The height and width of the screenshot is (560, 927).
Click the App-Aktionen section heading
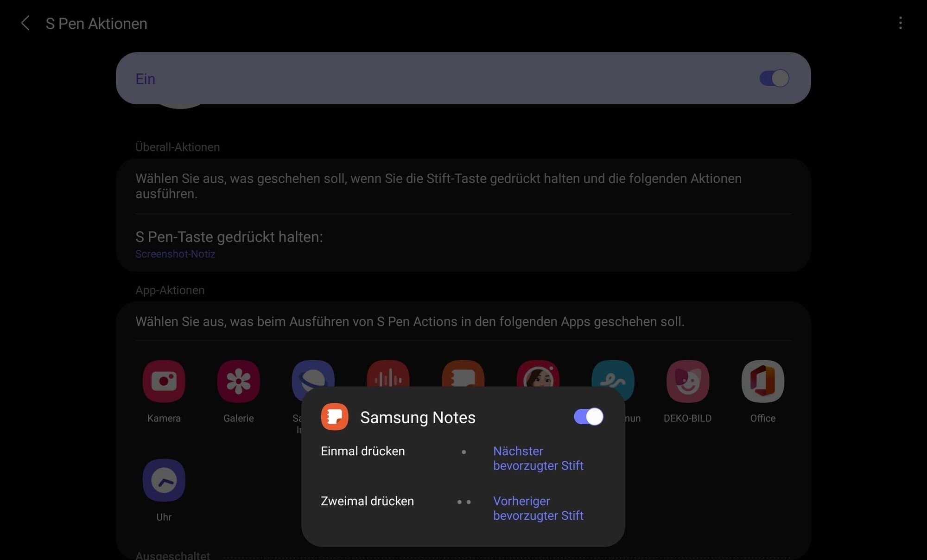170,290
